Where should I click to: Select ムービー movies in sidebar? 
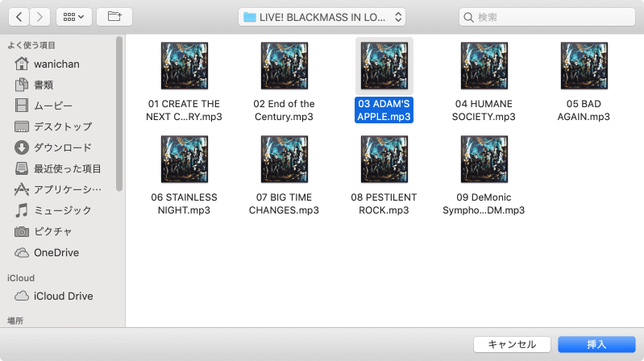[53, 106]
